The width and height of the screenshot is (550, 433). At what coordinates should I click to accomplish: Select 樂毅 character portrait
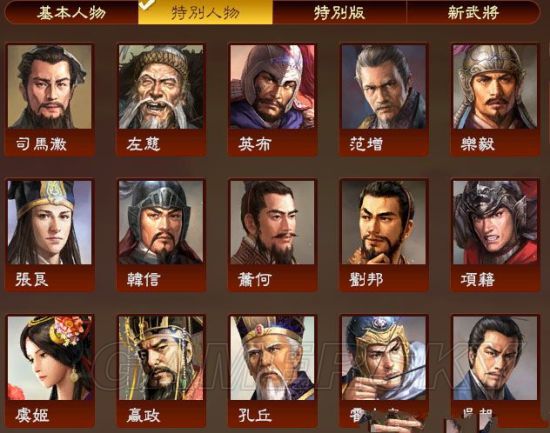495,86
